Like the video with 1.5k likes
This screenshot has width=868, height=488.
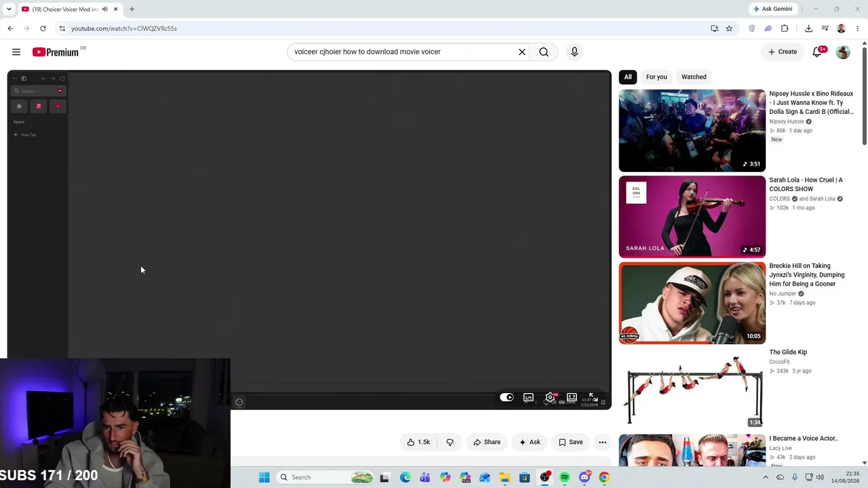418,443
